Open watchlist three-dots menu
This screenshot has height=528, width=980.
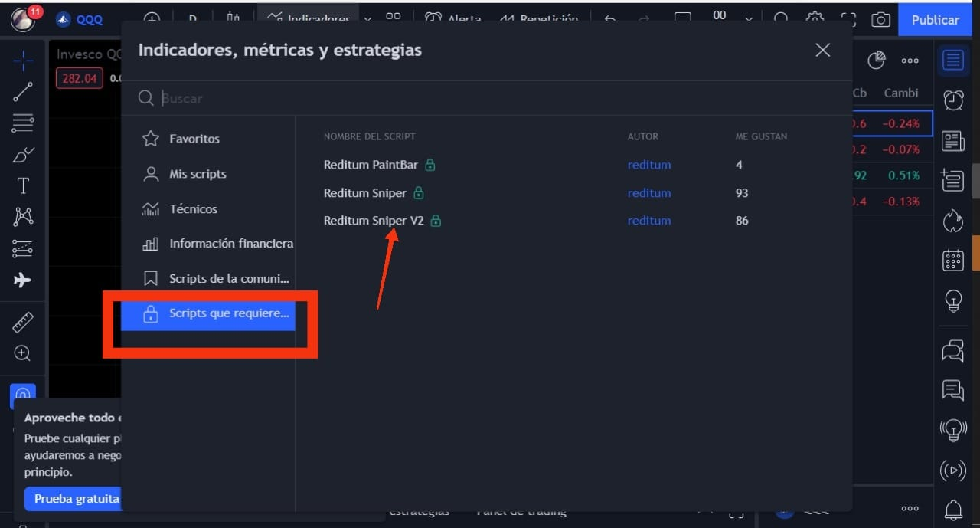click(910, 61)
